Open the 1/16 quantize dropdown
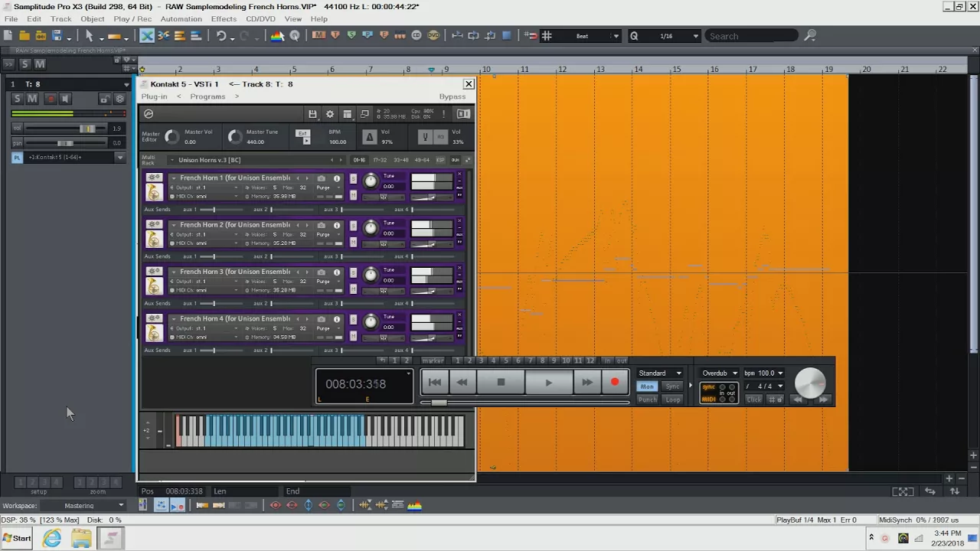 coord(665,36)
